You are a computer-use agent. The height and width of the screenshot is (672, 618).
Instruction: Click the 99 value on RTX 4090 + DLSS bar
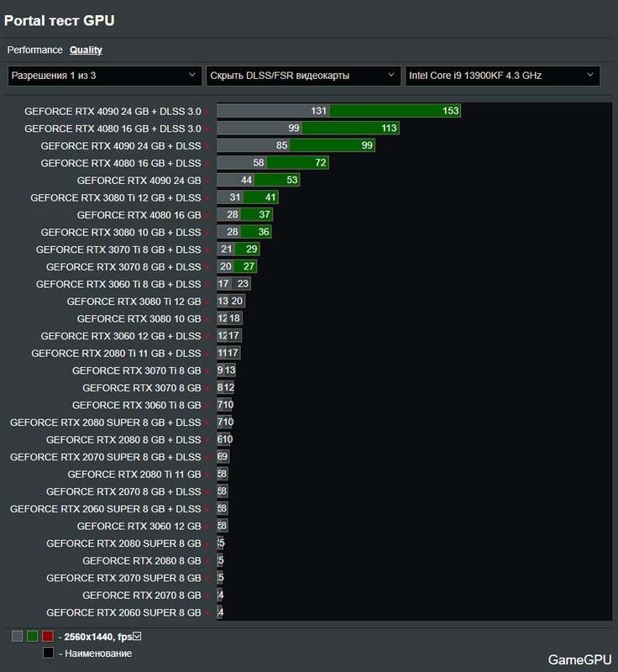(367, 145)
